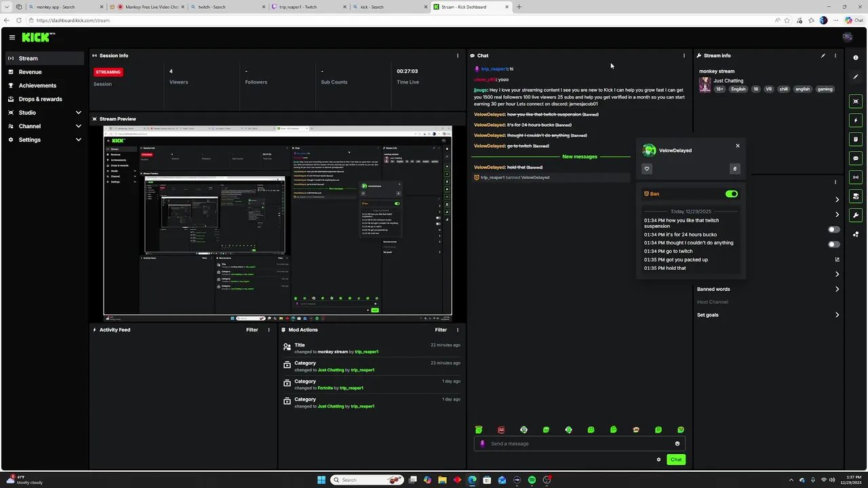Click the weather widget on taskbar
Viewport: 868px width, 488px height.
click(26, 480)
